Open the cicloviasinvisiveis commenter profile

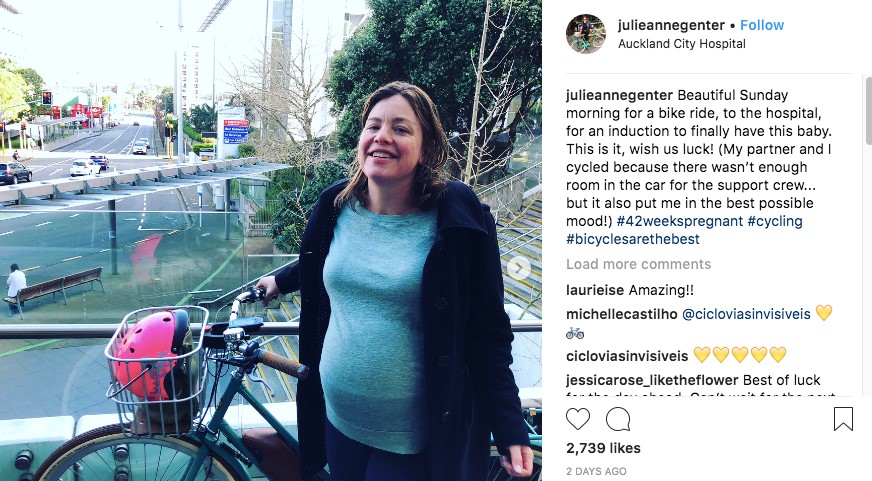pyautogui.click(x=627, y=356)
